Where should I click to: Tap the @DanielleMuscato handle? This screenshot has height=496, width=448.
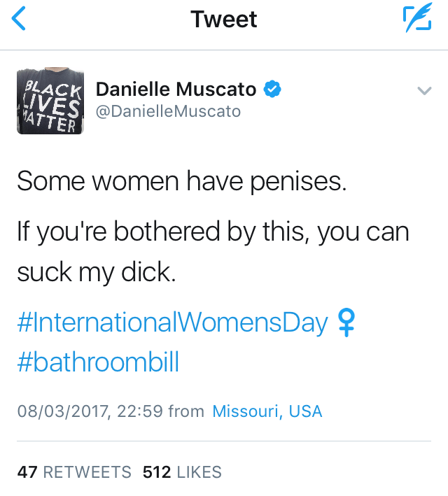tap(168, 111)
